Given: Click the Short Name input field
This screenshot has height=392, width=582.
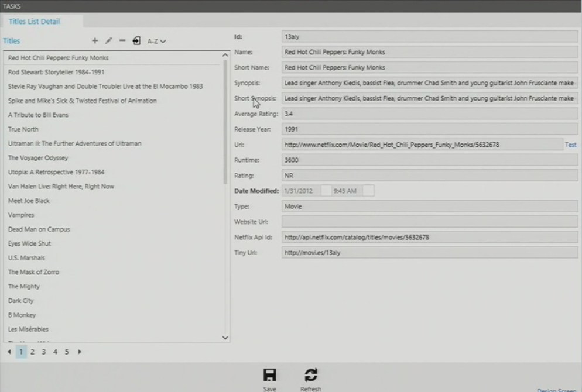Looking at the screenshot, I should [429, 67].
